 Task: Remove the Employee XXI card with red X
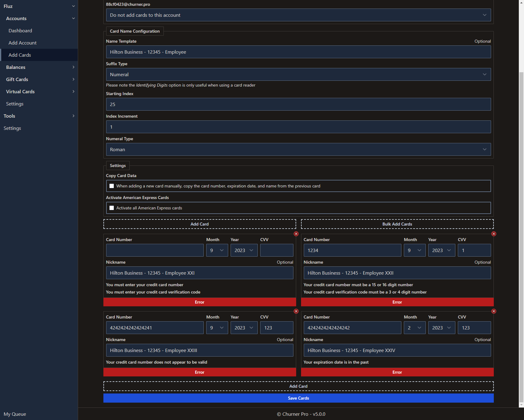tap(296, 234)
